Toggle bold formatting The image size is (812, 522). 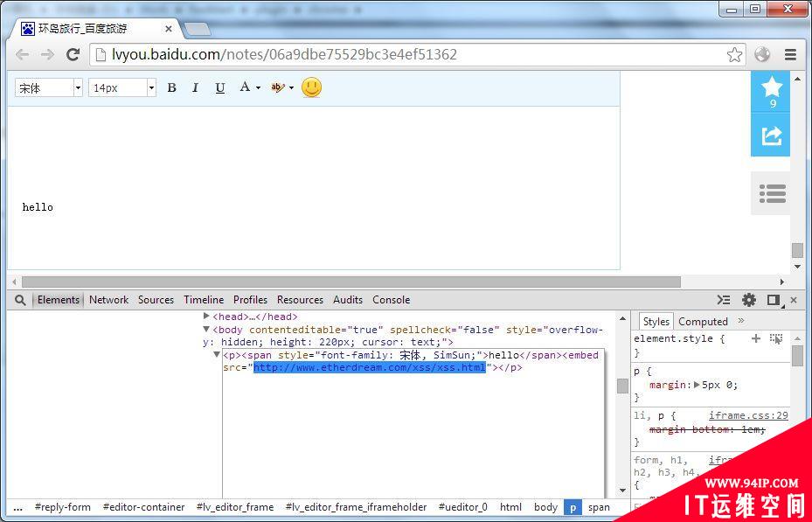[x=172, y=88]
